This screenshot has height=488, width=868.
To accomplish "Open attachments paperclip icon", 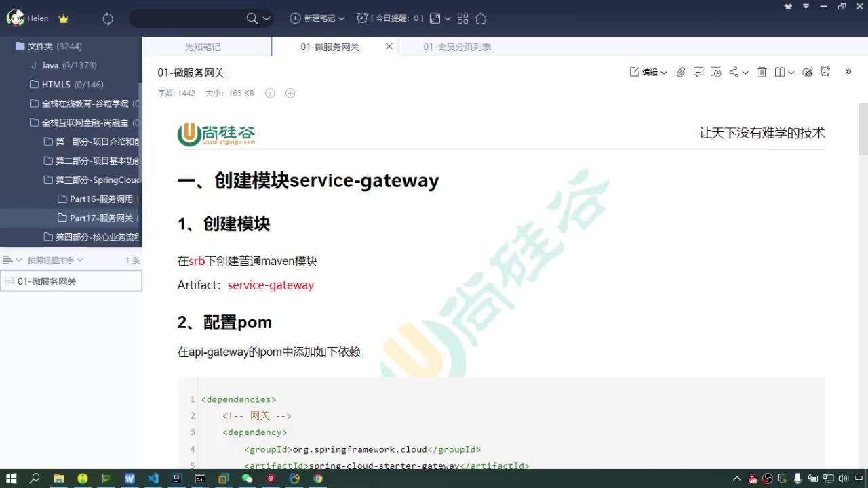I will click(681, 72).
